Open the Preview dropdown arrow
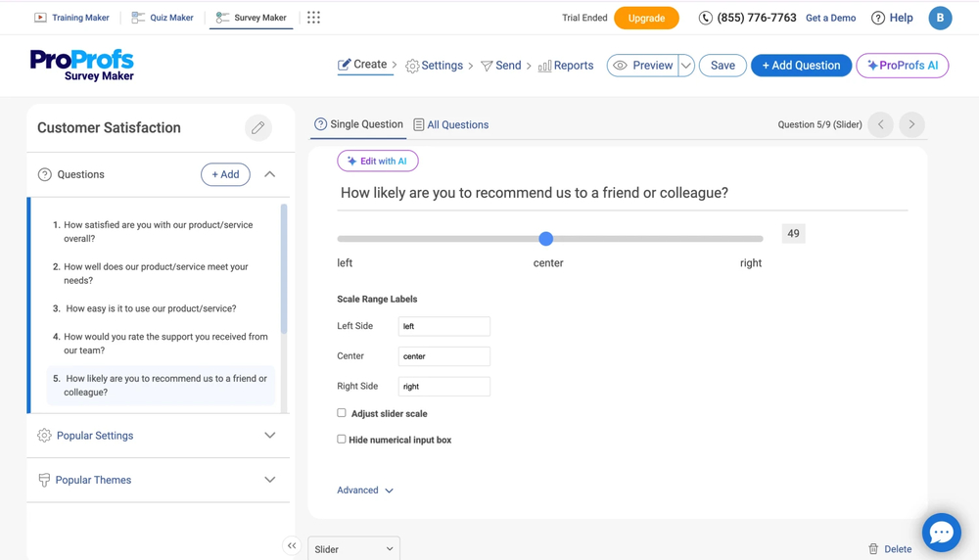This screenshot has width=979, height=560. click(686, 66)
